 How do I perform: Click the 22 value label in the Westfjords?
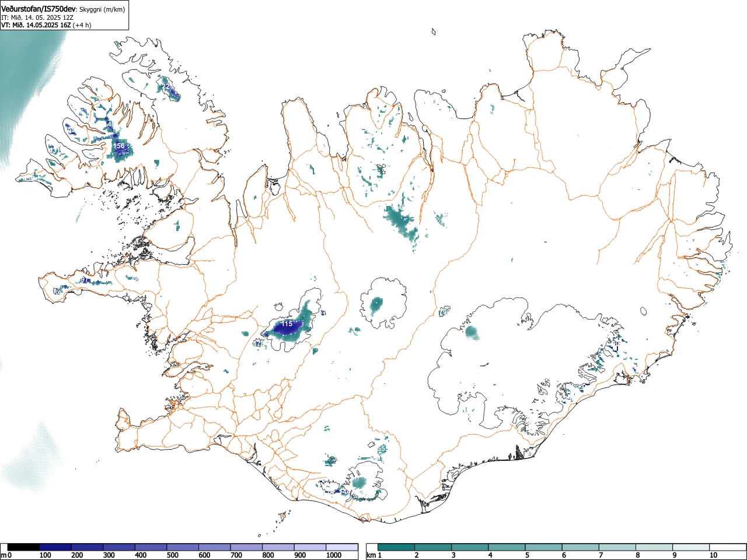tap(166, 86)
